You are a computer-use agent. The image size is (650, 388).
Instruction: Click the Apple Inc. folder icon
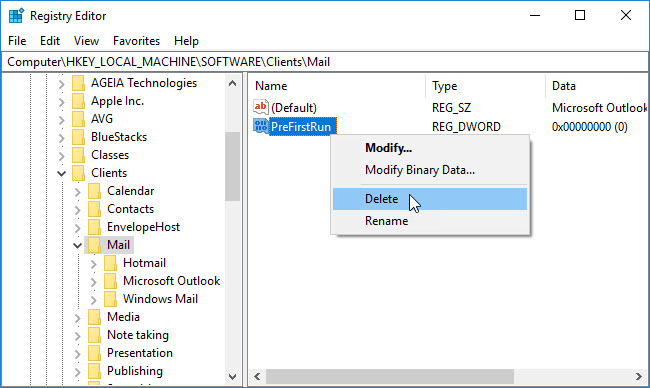click(x=78, y=101)
